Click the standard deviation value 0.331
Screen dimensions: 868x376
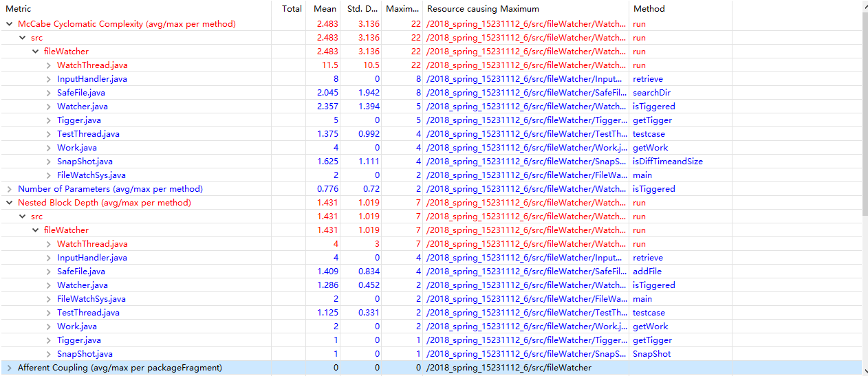point(369,313)
